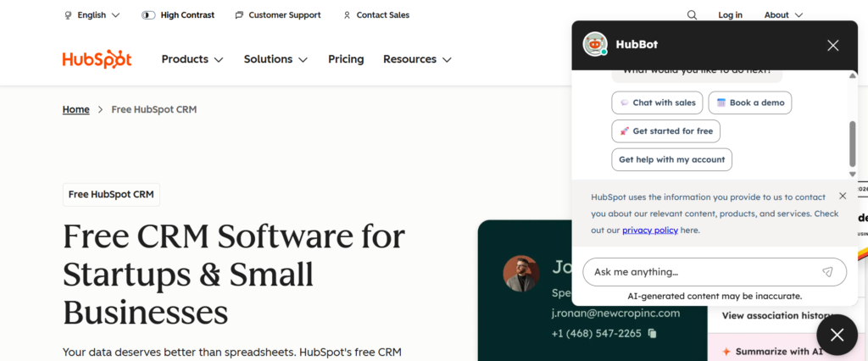Click the Chat with sales button
Image resolution: width=868 pixels, height=361 pixels.
tap(657, 103)
